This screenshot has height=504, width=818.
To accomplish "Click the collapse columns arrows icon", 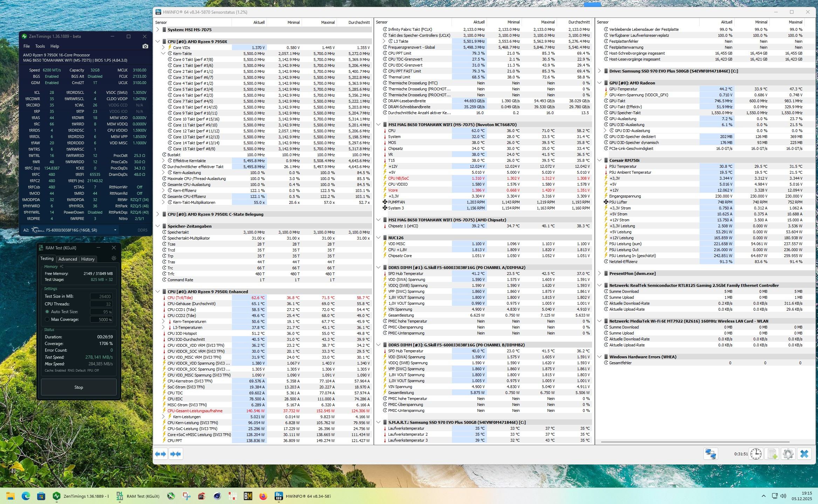I will pyautogui.click(x=176, y=454).
